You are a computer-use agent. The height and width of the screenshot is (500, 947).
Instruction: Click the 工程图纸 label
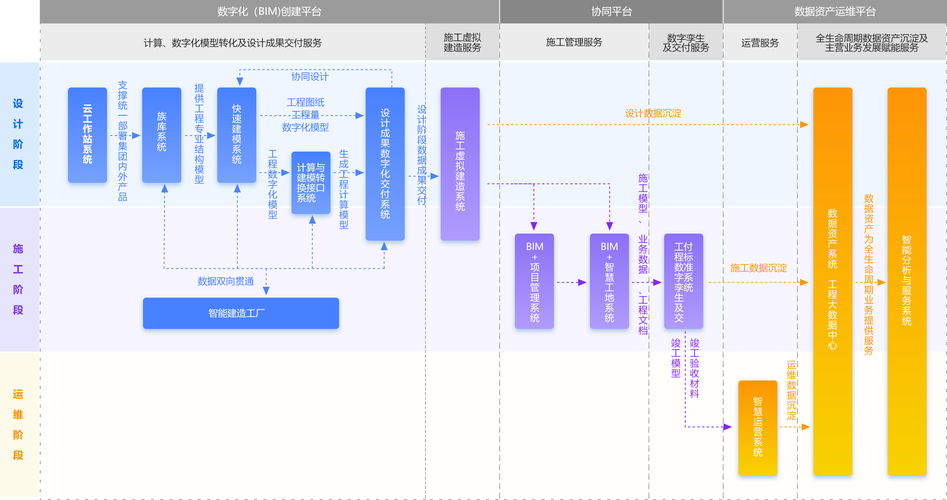tap(306, 103)
